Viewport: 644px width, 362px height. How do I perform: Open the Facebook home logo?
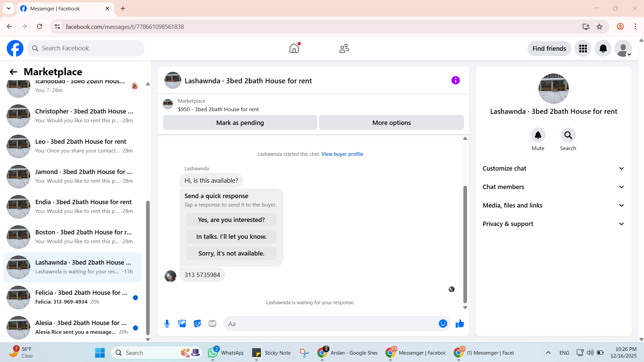pyautogui.click(x=15, y=48)
